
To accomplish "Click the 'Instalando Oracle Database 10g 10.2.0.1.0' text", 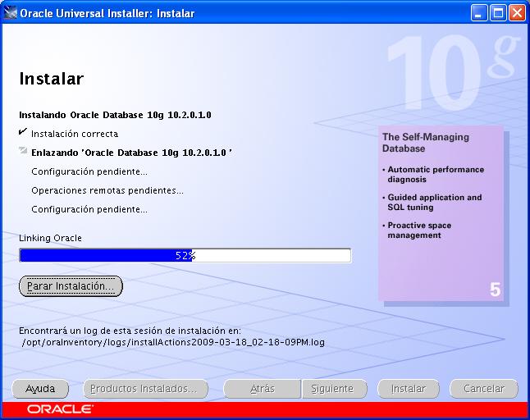I will pos(115,115).
